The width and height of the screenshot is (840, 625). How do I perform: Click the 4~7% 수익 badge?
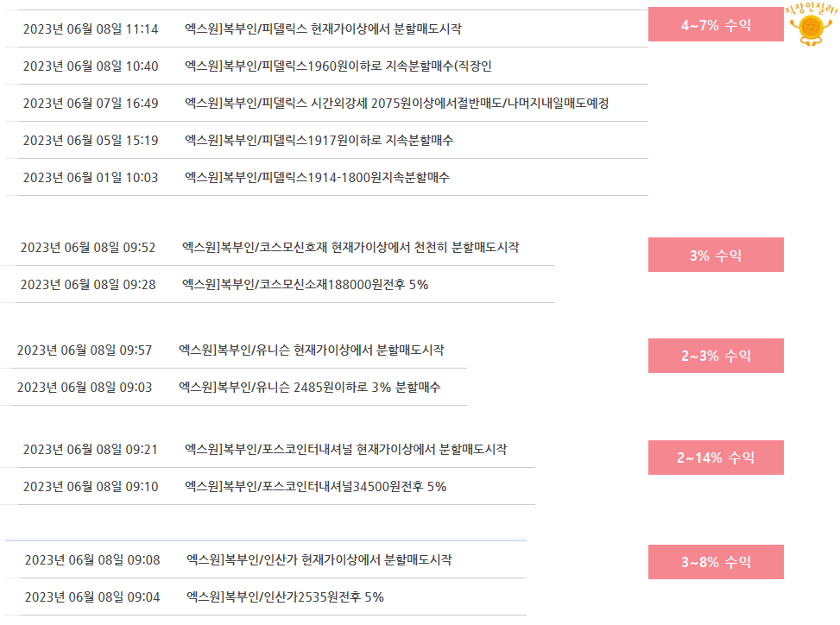point(716,25)
